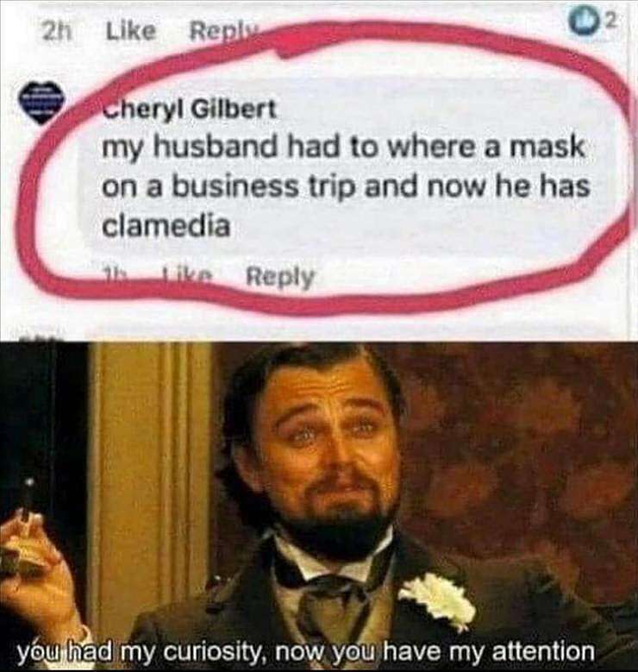
Task: Like Cheryl Gilbert's comment
Action: pyautogui.click(x=189, y=275)
